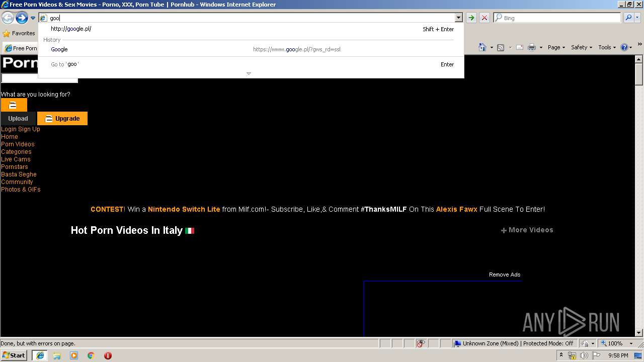Open the Community navigation link
This screenshot has height=362, width=644.
[17, 182]
